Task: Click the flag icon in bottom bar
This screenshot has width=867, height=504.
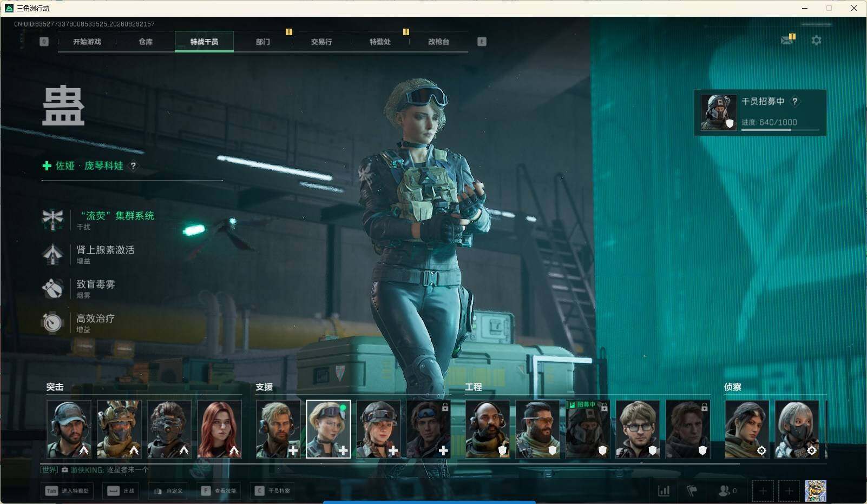Action: (692, 490)
